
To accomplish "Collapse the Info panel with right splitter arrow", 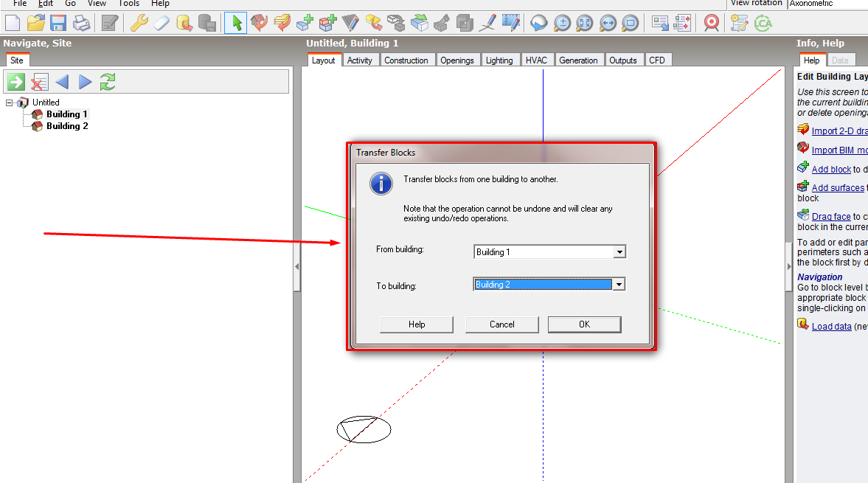I will 789,267.
